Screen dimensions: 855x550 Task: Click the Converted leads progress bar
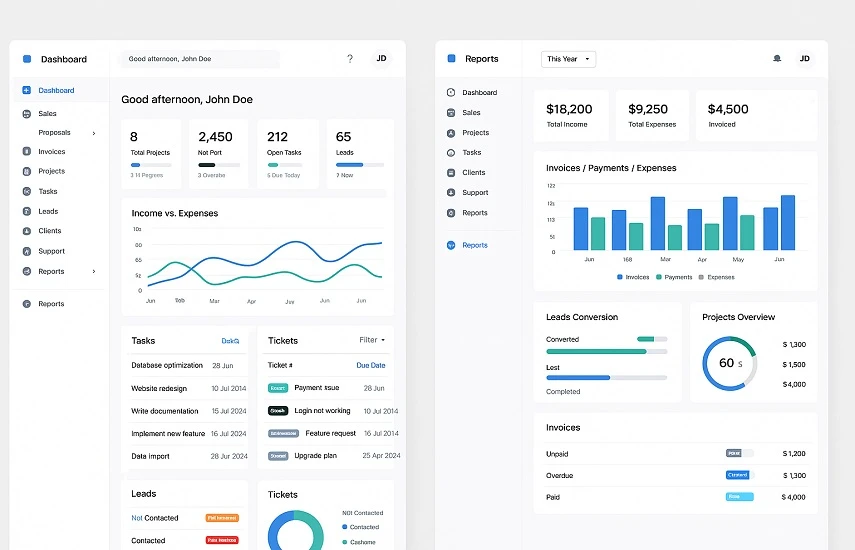pos(606,351)
